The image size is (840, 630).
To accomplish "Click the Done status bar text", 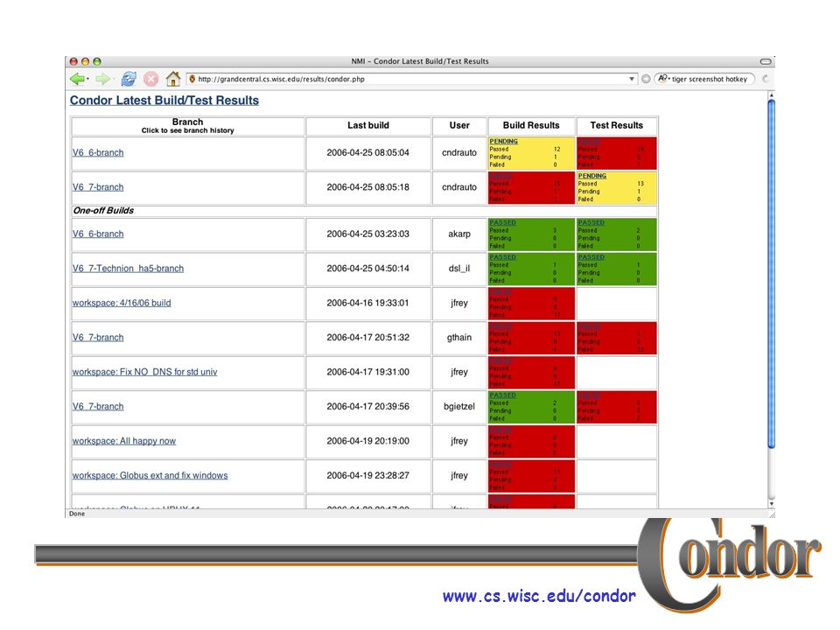I will tap(77, 514).
